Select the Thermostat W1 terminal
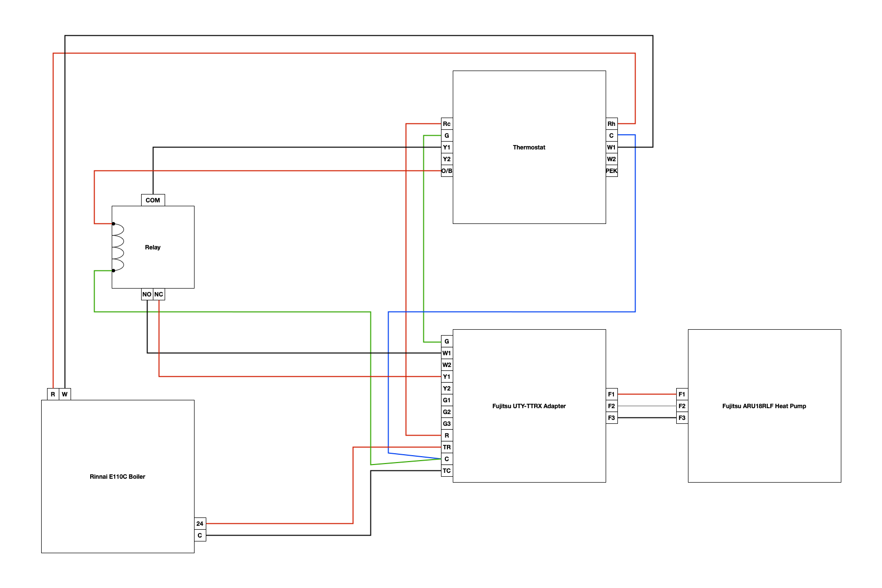882x588 pixels. 612,147
